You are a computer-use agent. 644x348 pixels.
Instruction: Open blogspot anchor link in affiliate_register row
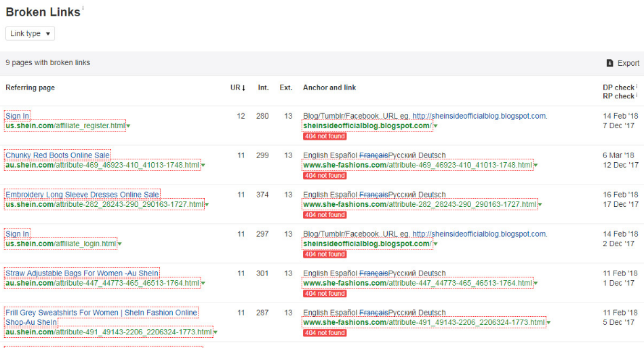480,116
